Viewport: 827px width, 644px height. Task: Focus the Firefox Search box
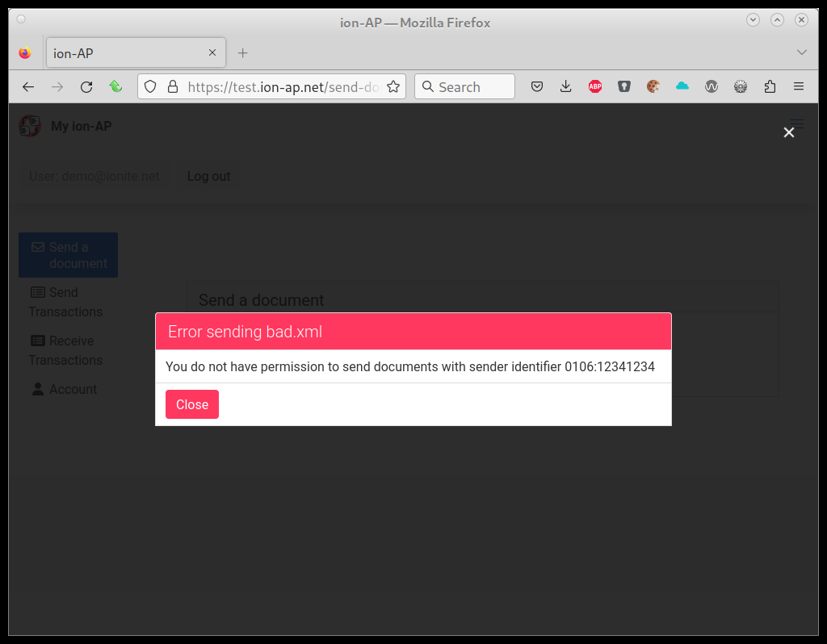point(464,86)
